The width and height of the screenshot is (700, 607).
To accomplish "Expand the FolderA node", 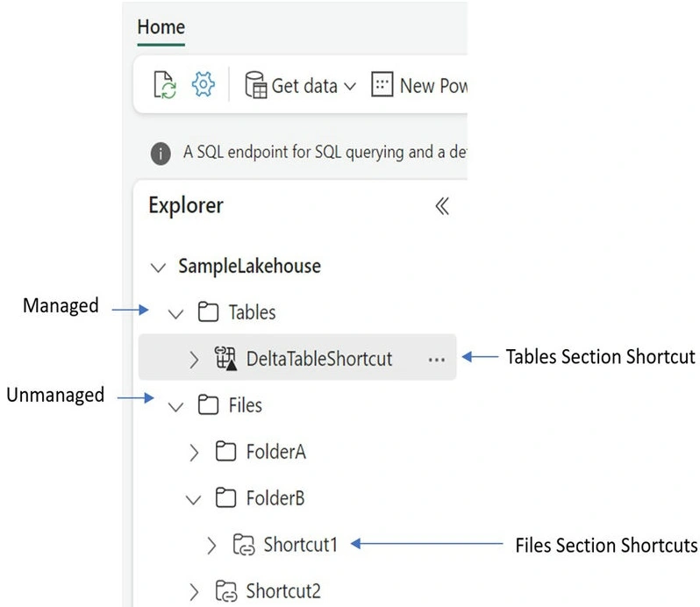I will pos(194,453).
